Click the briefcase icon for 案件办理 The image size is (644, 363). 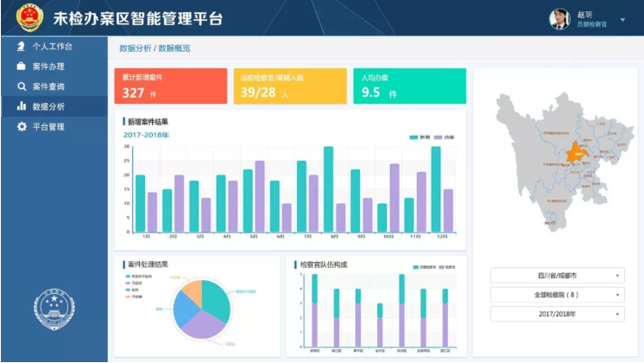click(x=21, y=67)
